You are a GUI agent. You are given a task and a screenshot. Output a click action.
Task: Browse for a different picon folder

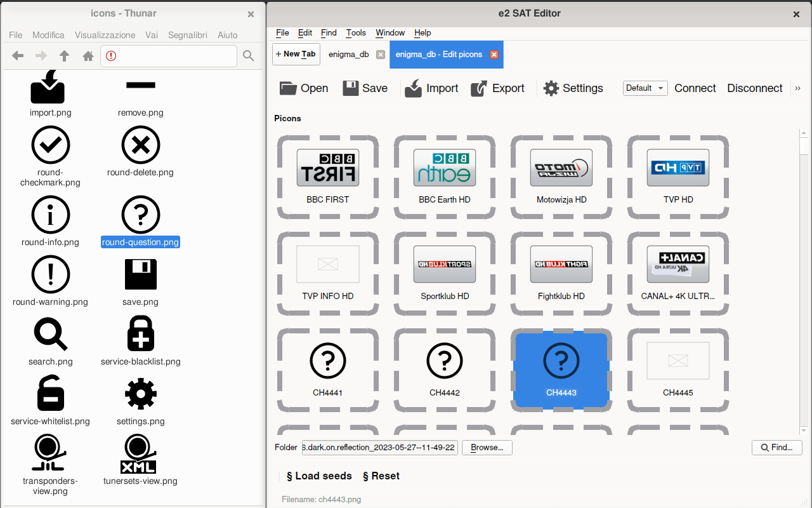coord(487,447)
